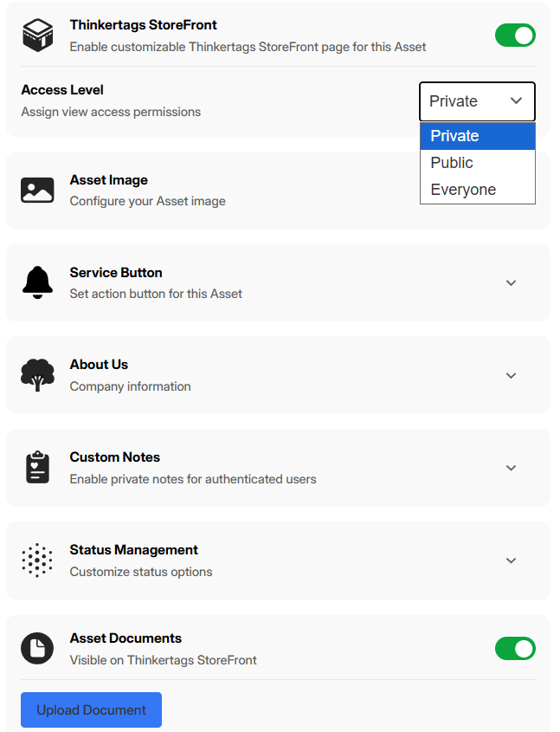Screen dimensions: 560x732
Task: Expand the Service Button section
Action: 511,282
